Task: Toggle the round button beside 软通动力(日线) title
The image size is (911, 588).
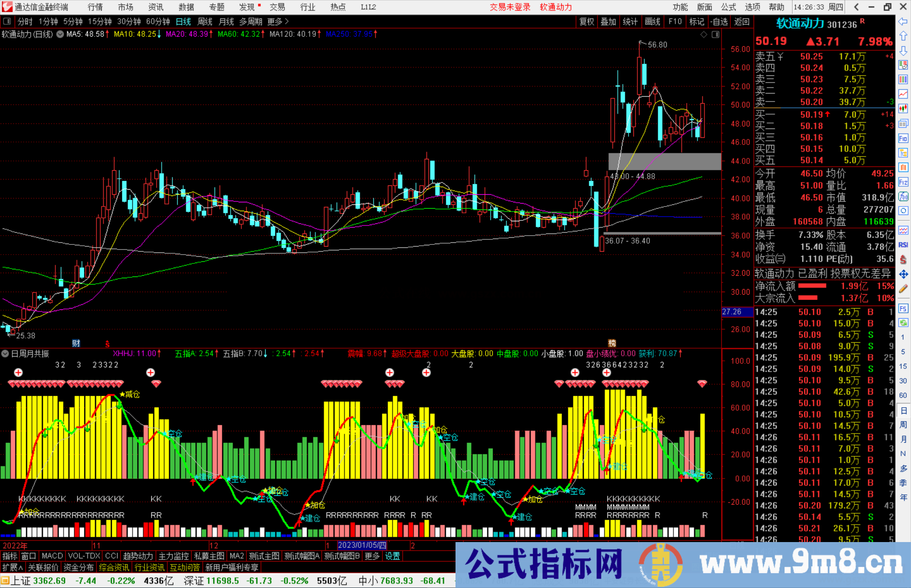Action: 60,34
